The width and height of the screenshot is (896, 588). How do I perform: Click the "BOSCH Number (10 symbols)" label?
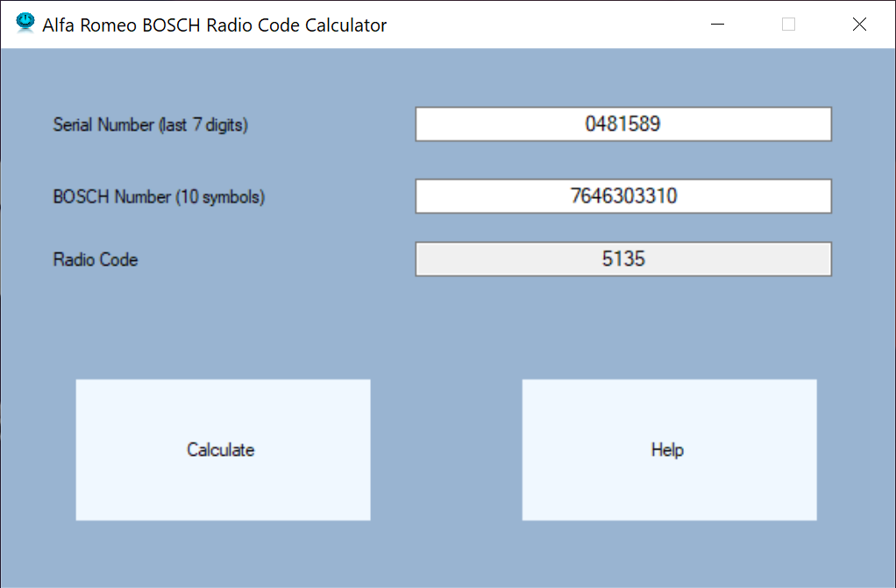[159, 196]
